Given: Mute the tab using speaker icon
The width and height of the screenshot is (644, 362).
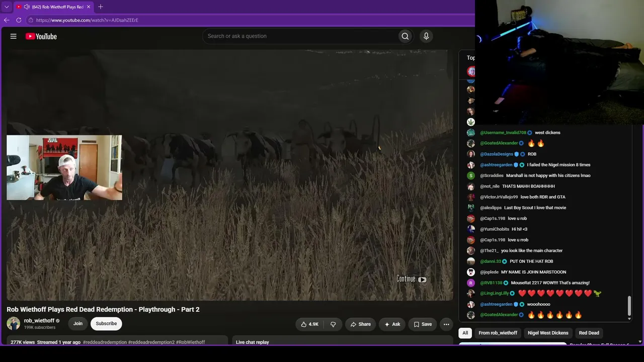Looking at the screenshot, I should click(26, 7).
